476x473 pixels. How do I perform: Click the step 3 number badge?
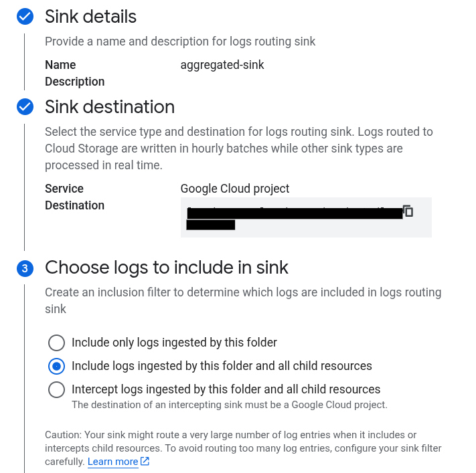click(x=25, y=268)
